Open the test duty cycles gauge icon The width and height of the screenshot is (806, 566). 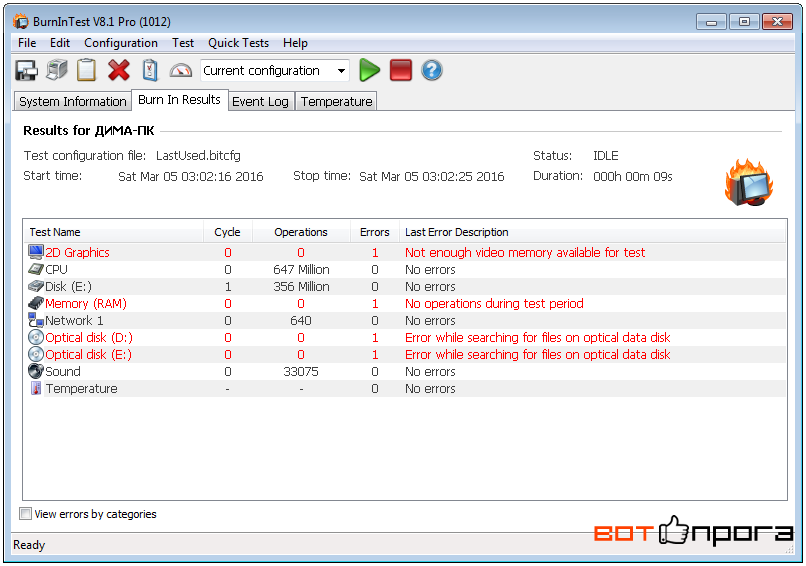(x=180, y=70)
